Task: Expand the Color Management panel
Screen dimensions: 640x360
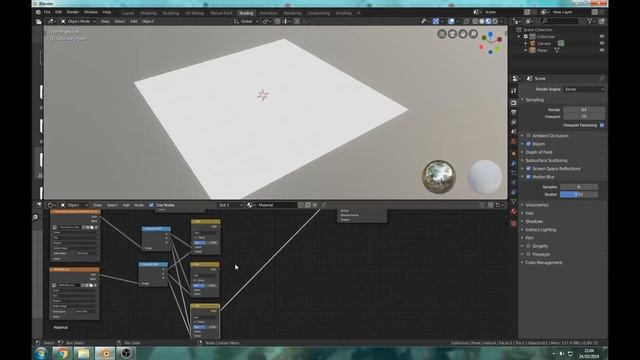Action: click(x=543, y=262)
